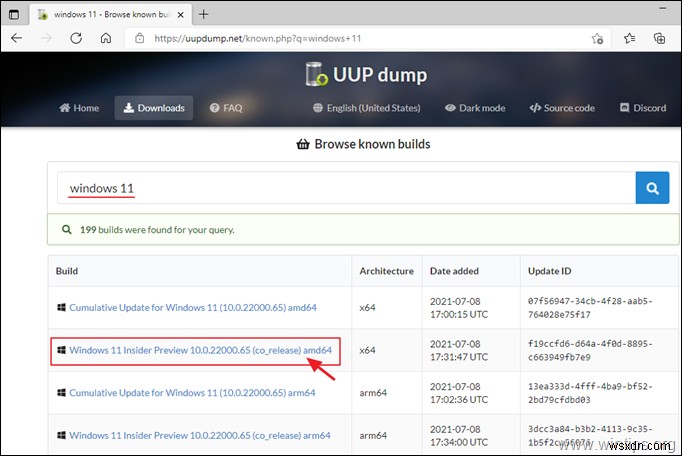Viewport: 682px width, 456px height.
Task: Open Cumulative Update for Windows 11 amd64
Action: click(191, 307)
